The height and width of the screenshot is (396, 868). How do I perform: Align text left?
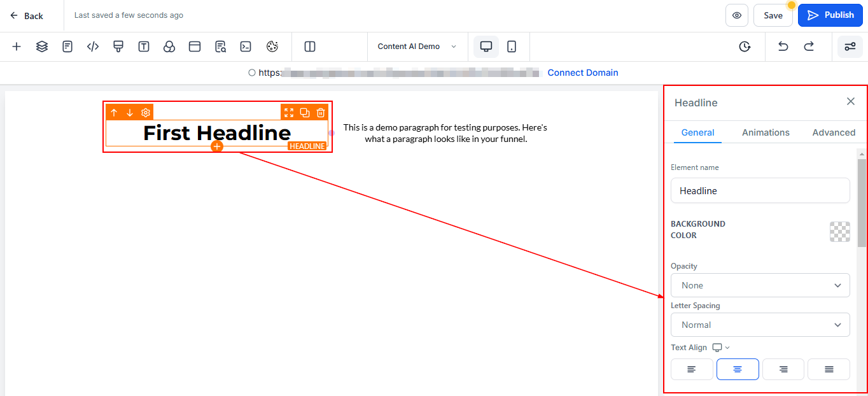[692, 369]
